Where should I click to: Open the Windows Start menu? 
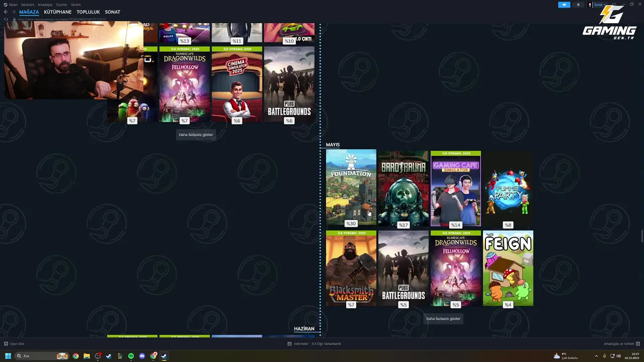8,356
